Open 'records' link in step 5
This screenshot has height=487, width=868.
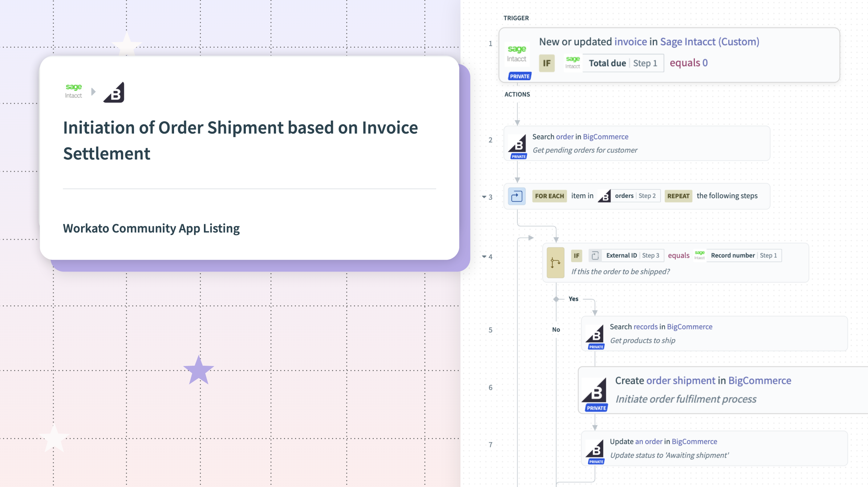pyautogui.click(x=645, y=327)
